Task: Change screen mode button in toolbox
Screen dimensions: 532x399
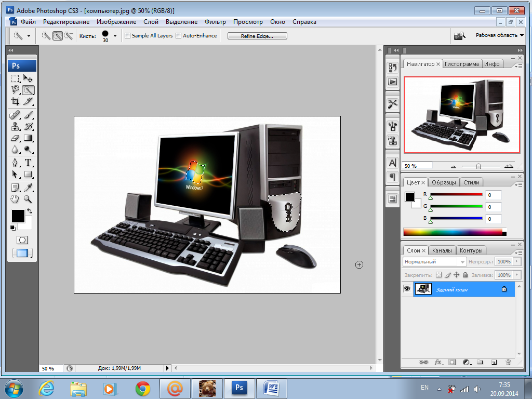Action: click(x=22, y=253)
